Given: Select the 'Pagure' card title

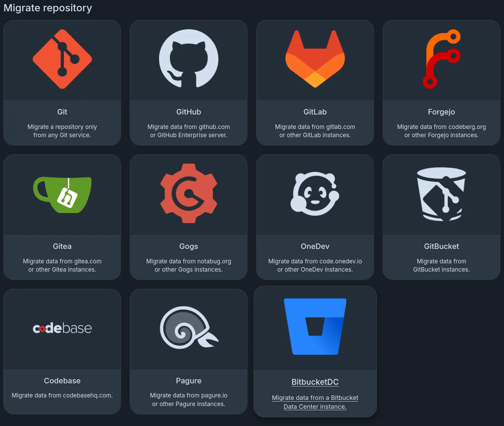Looking at the screenshot, I should (189, 381).
